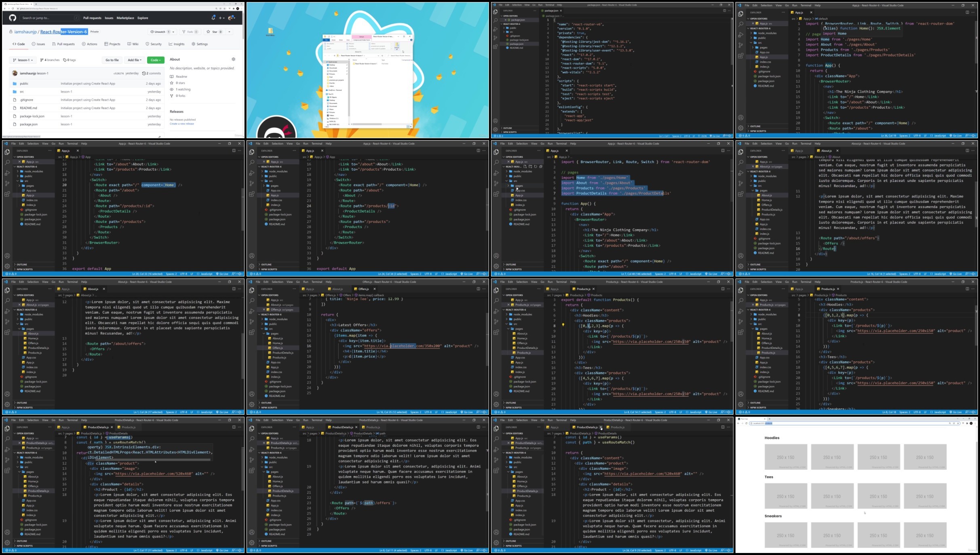Click Split Editor icon in the package.json VS Code window
980x555 pixels.
[724, 11]
